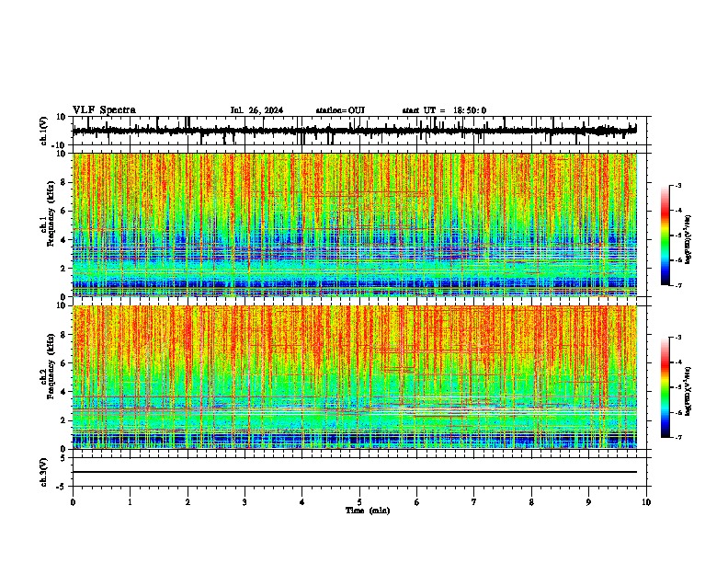The width and height of the screenshot is (728, 563).
Task: Click the ch.1 voltage waveform trace
Action: pyautogui.click(x=354, y=131)
